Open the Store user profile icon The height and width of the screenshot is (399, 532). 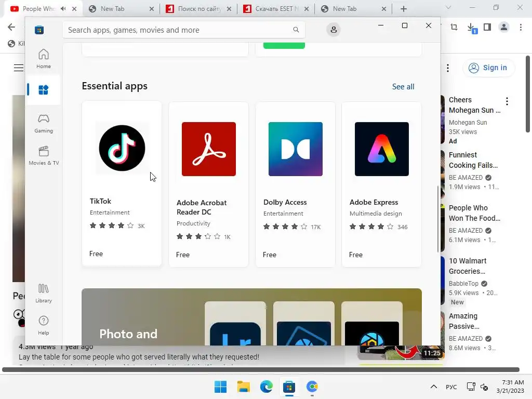click(x=334, y=30)
